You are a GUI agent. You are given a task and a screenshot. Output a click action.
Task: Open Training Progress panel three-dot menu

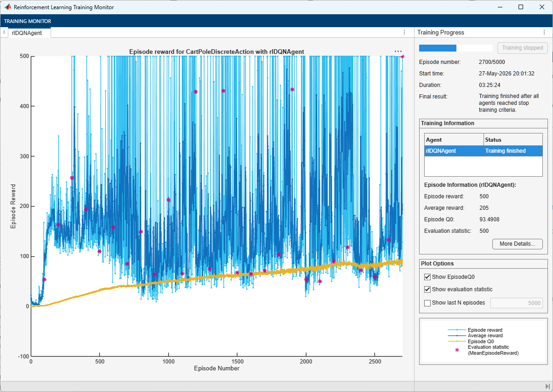pyautogui.click(x=544, y=32)
